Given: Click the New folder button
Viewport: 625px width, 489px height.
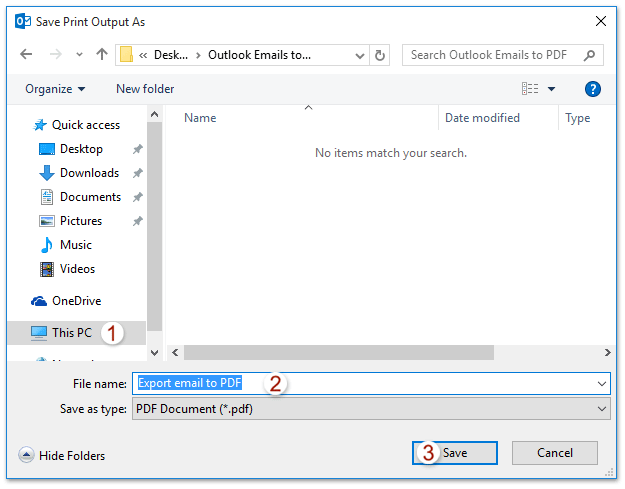Looking at the screenshot, I should (x=145, y=89).
